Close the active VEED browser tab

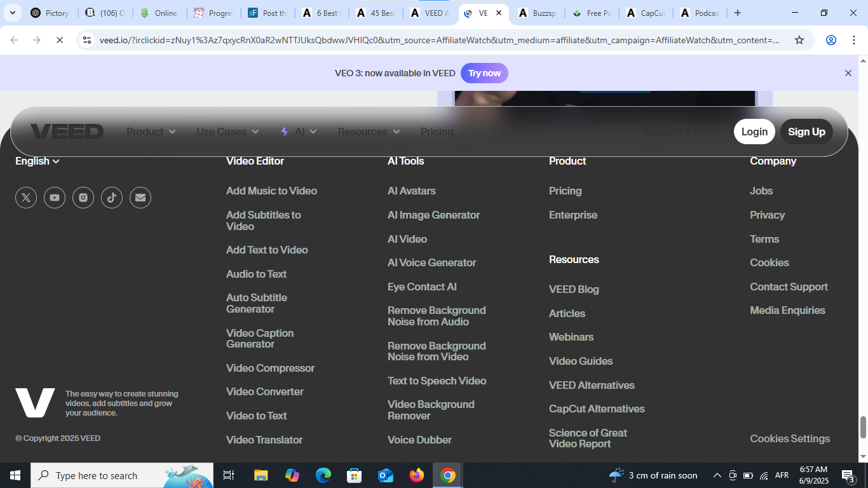pos(499,13)
